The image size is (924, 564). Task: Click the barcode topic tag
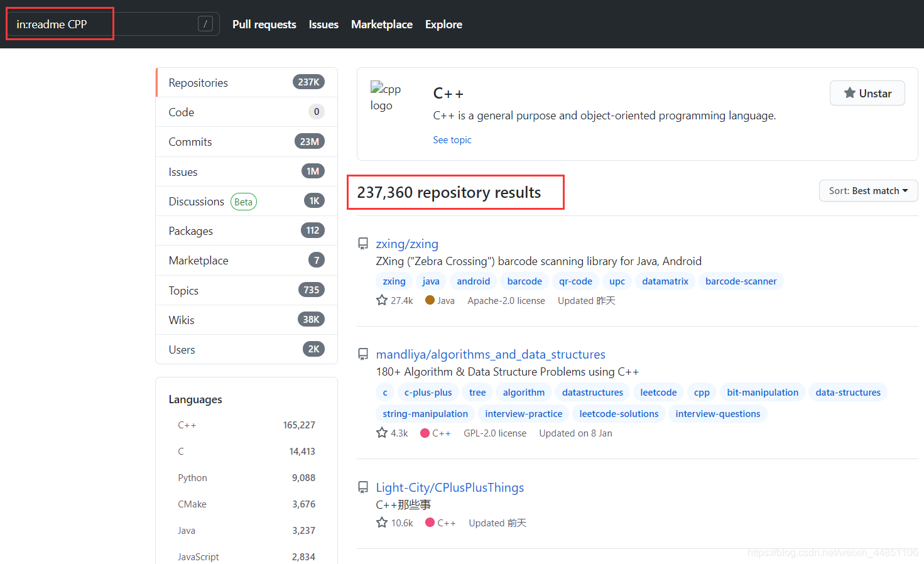click(525, 281)
